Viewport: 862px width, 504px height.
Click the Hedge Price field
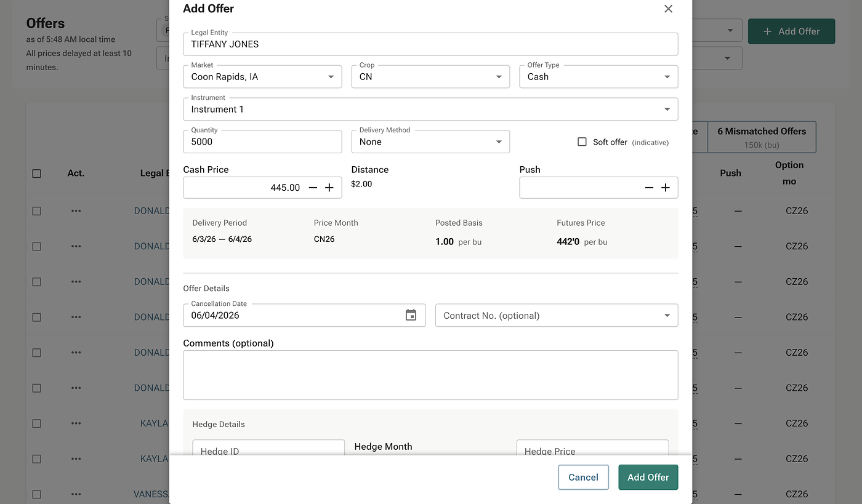coord(592,448)
